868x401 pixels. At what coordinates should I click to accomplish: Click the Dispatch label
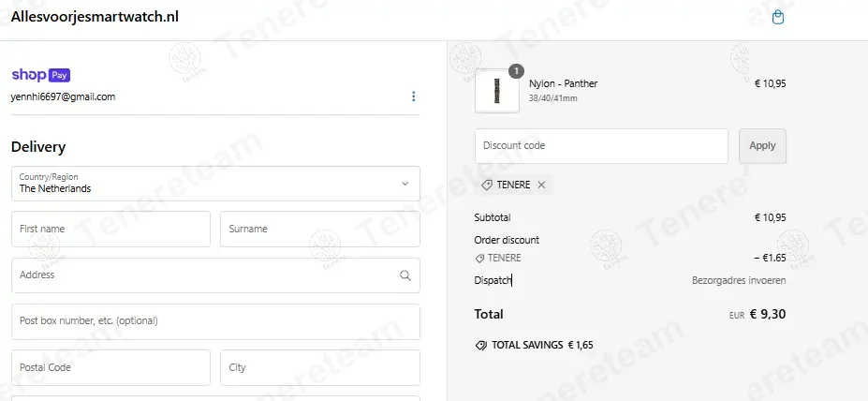click(493, 280)
